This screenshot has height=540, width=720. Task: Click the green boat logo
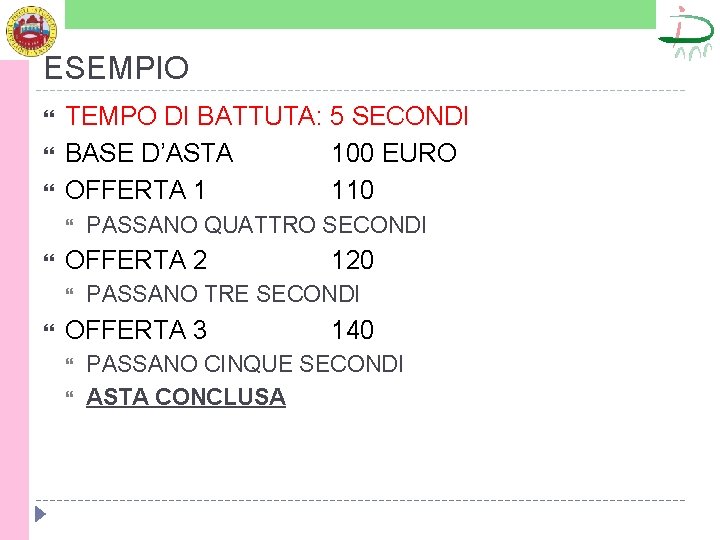[686, 33]
